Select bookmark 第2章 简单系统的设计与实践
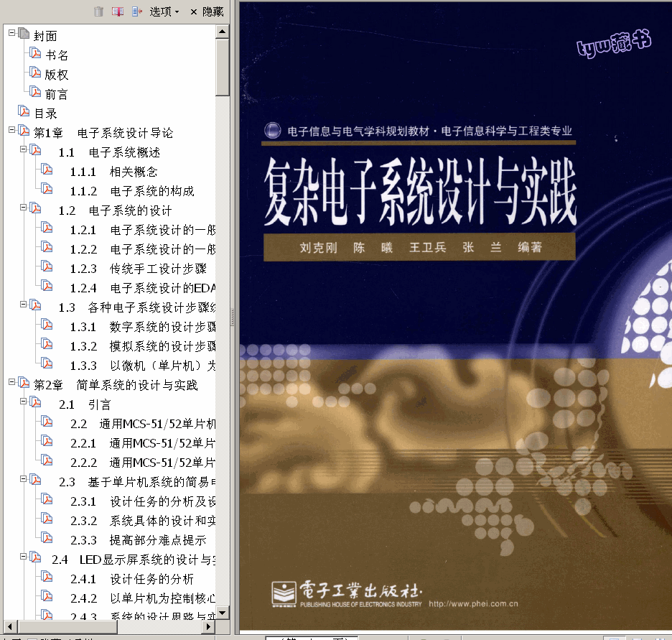Viewport: 672px width, 640px height. click(x=116, y=385)
